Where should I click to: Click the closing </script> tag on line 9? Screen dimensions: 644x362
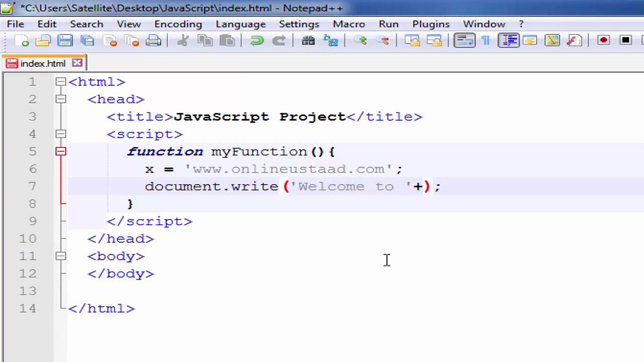coord(149,222)
